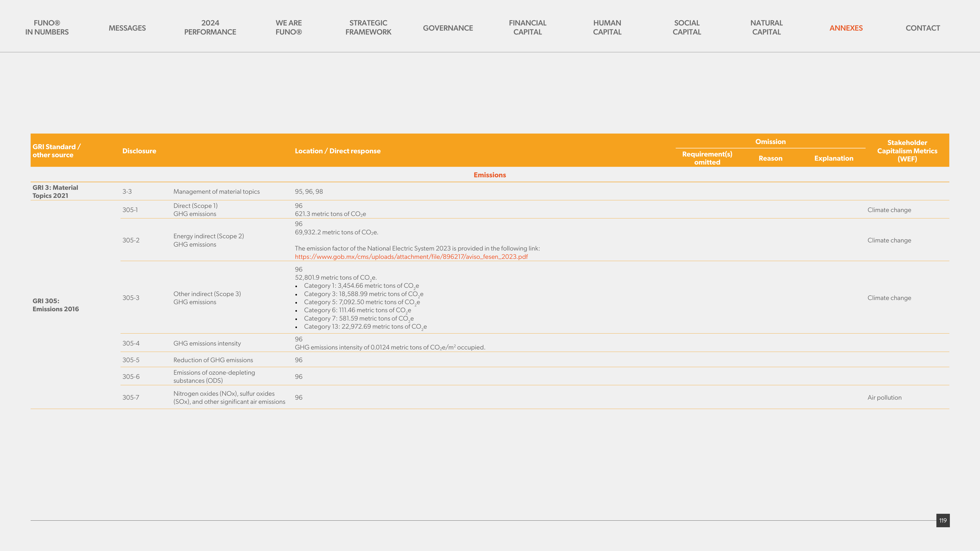Open the FUNO® IN NUMBERS section
The image size is (980, 551).
click(x=47, y=27)
